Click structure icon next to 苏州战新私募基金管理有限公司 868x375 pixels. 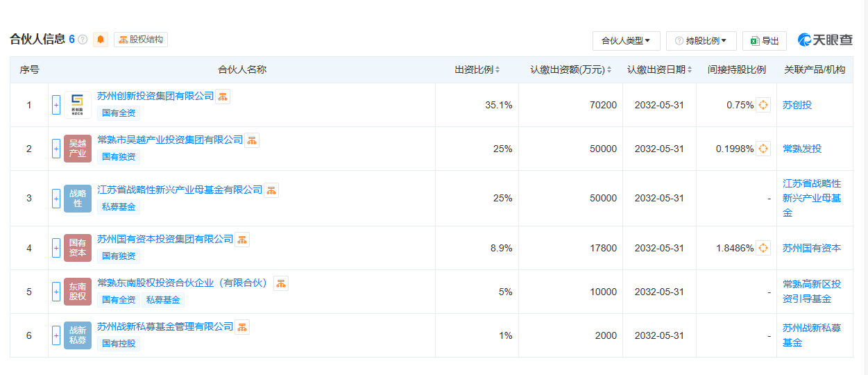242,327
